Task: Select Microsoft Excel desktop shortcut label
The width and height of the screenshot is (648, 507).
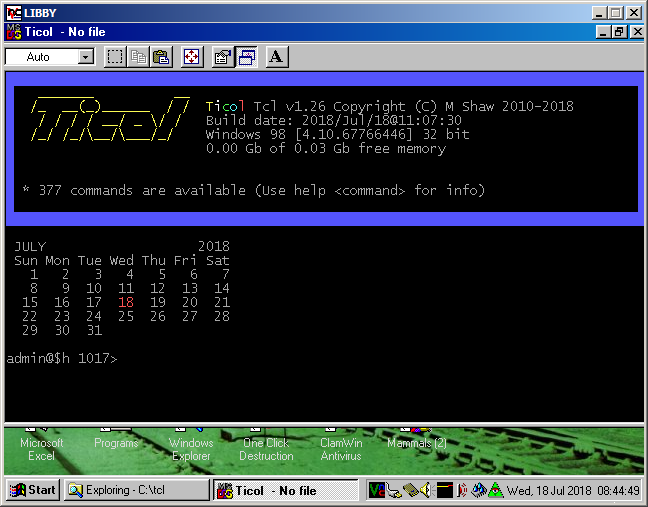Action: click(x=41, y=449)
